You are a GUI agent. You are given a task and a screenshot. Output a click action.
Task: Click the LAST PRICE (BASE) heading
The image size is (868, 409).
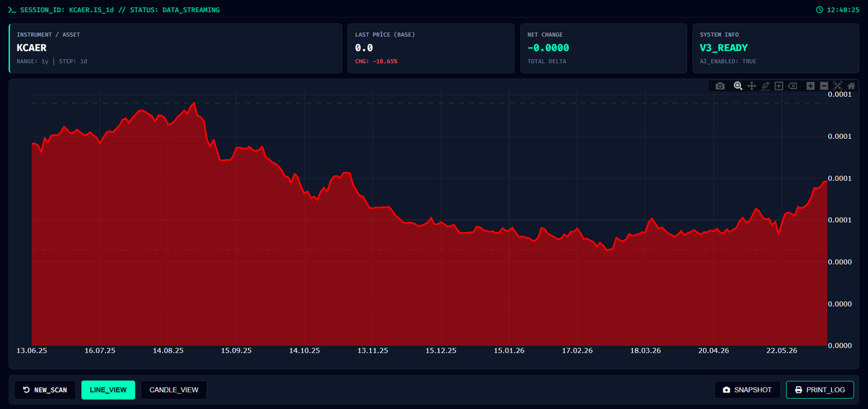click(385, 35)
